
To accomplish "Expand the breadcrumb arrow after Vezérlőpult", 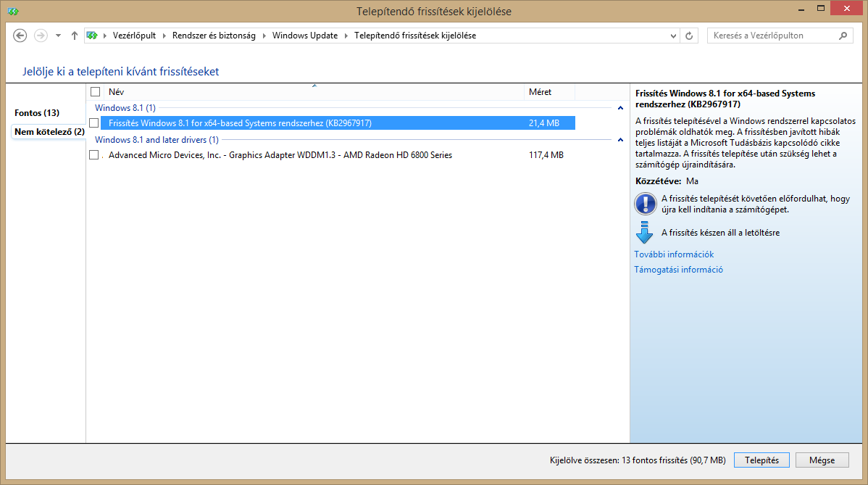I will [x=164, y=36].
